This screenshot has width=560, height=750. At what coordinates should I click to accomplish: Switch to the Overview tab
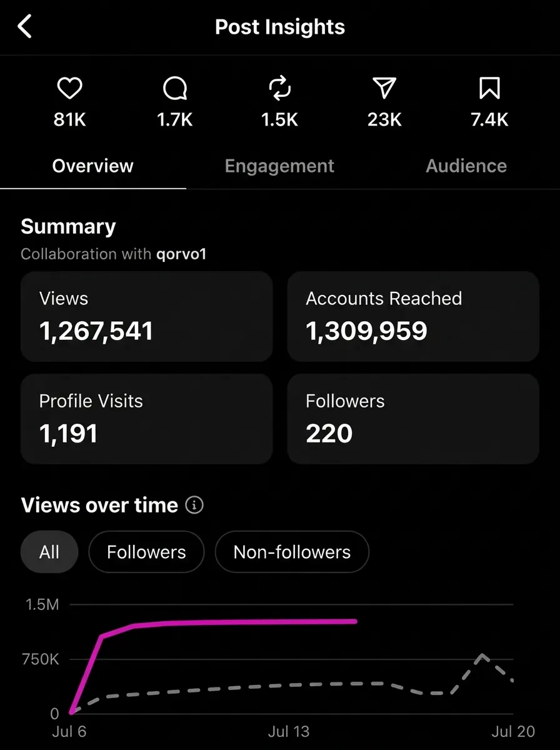pos(92,166)
